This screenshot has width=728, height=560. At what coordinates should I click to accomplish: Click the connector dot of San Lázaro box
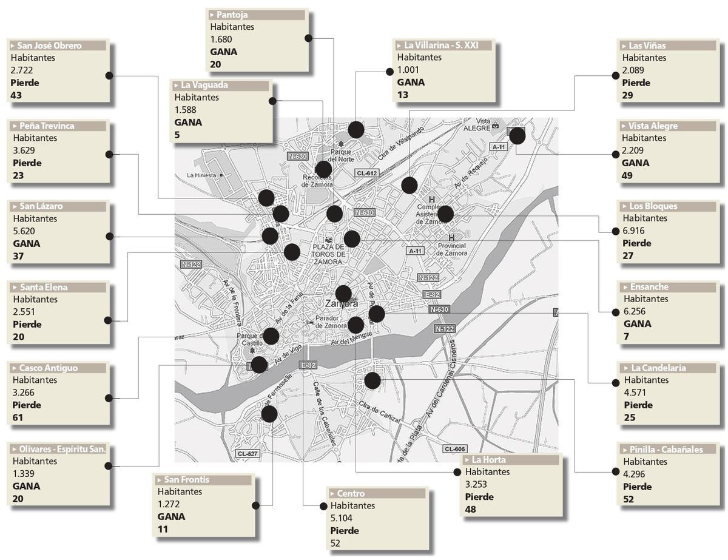tap(109, 236)
